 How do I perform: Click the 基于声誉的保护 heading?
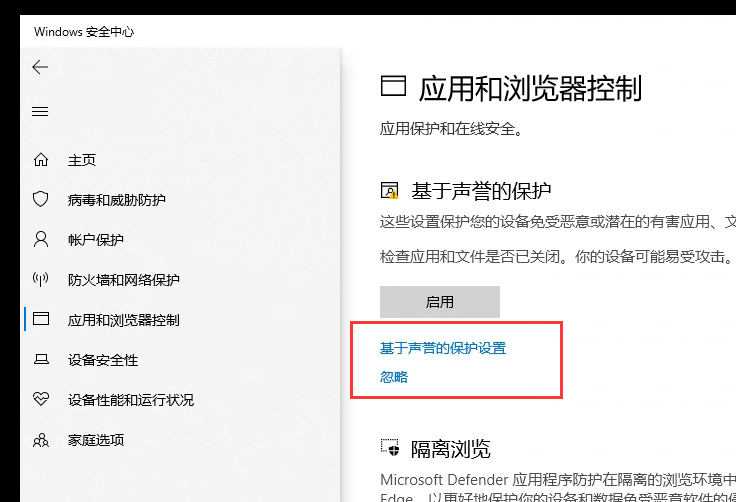click(x=481, y=191)
